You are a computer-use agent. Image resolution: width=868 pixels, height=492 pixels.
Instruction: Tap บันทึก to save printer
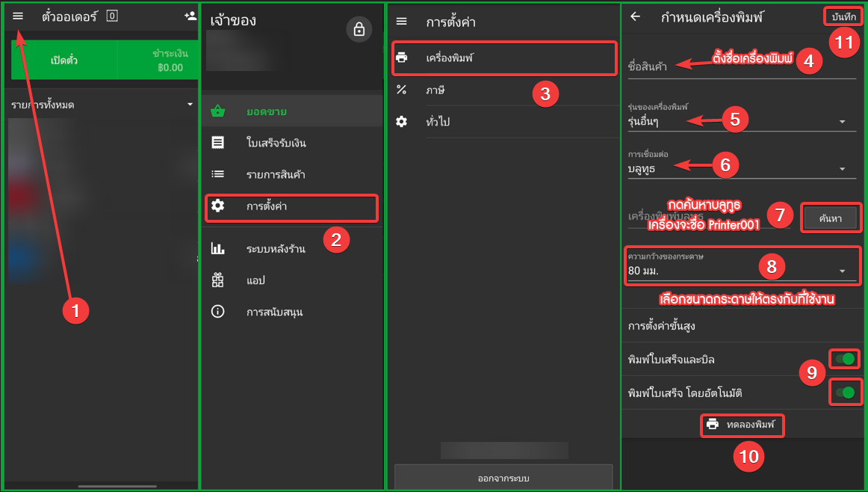843,16
